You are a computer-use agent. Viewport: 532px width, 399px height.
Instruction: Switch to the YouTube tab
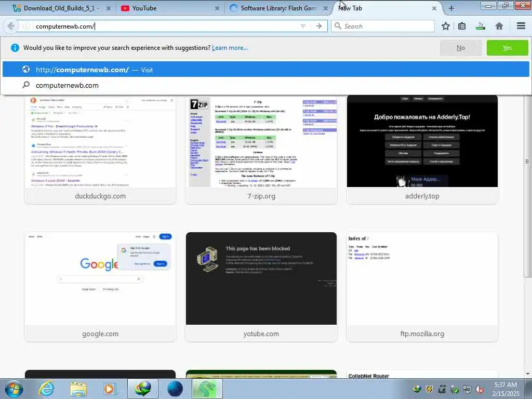(x=170, y=8)
